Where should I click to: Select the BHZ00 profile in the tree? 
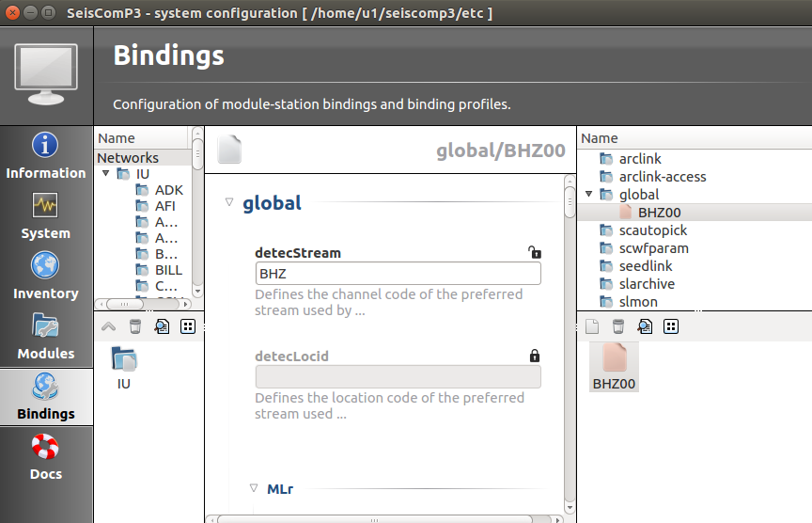click(x=659, y=213)
